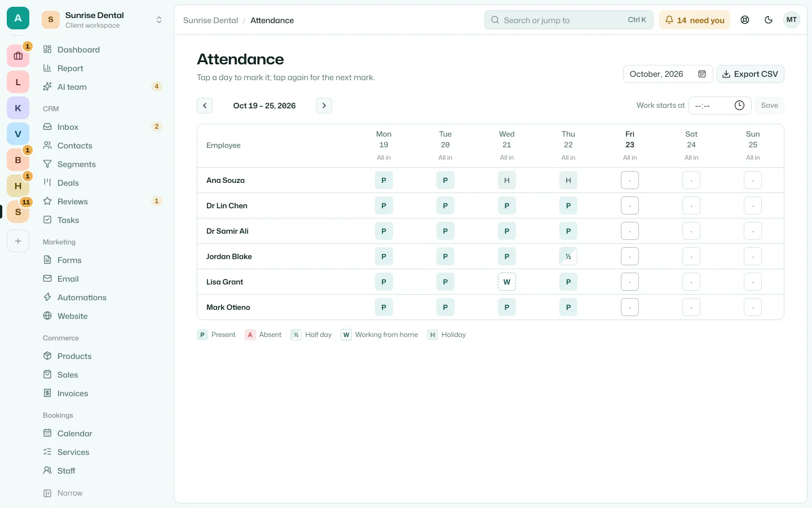
Task: Open the help lifebuoy icon
Action: click(x=745, y=20)
